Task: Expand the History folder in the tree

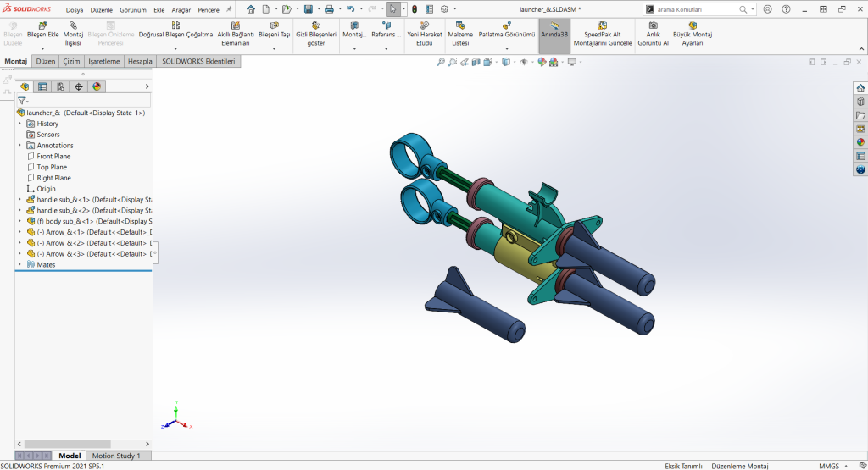Action: (20, 124)
